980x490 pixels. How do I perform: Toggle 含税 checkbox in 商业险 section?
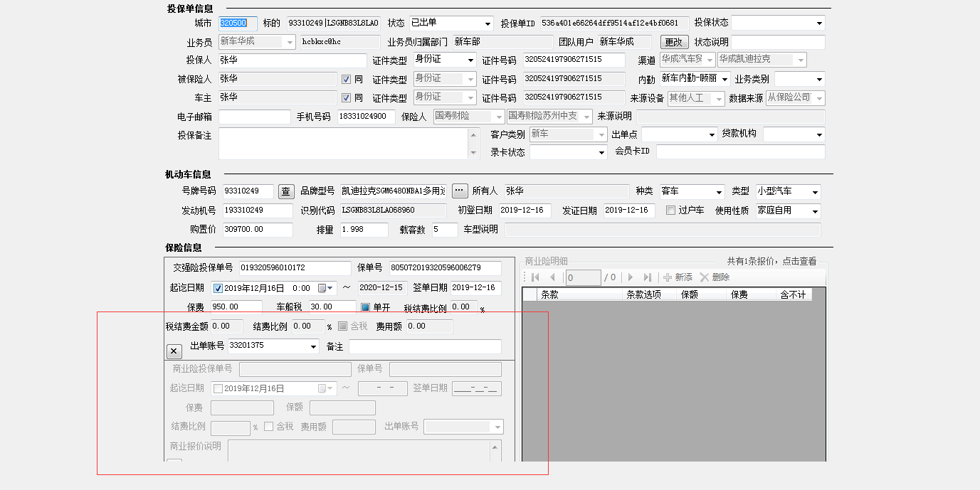pyautogui.click(x=268, y=427)
